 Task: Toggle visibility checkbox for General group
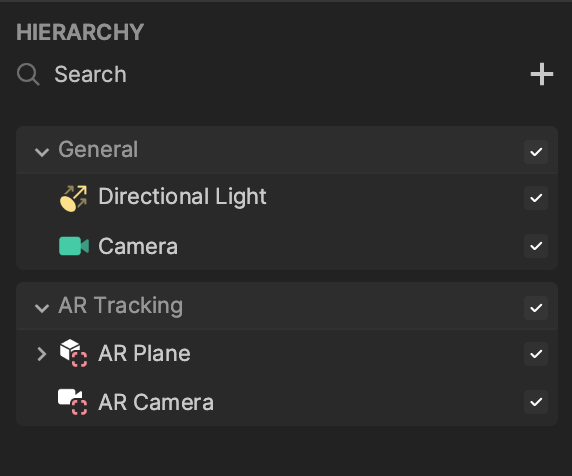click(x=536, y=152)
